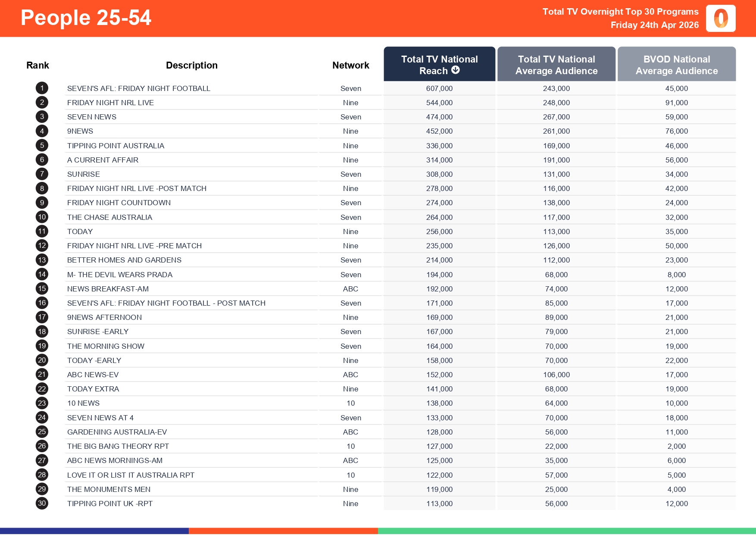Click the People 25-54 title
This screenshot has width=756, height=535.
point(86,18)
